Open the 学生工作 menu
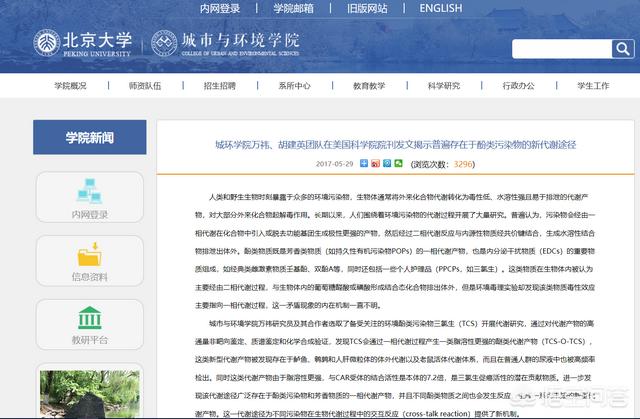 coord(593,86)
